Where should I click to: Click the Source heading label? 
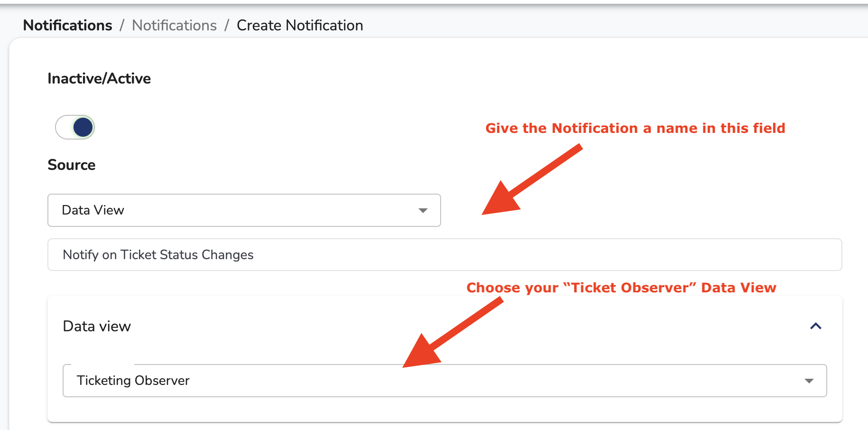tap(72, 165)
